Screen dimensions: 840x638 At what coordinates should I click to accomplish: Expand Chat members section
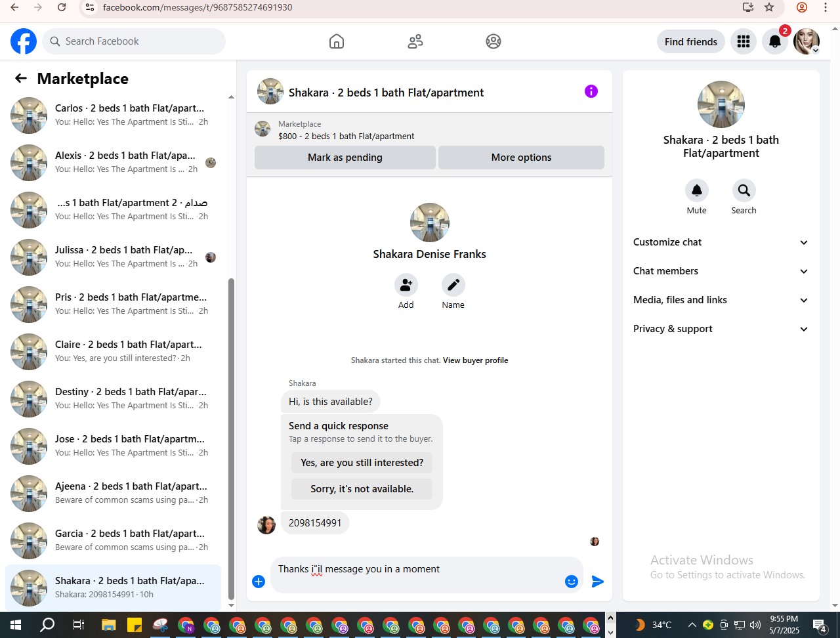[721, 271]
